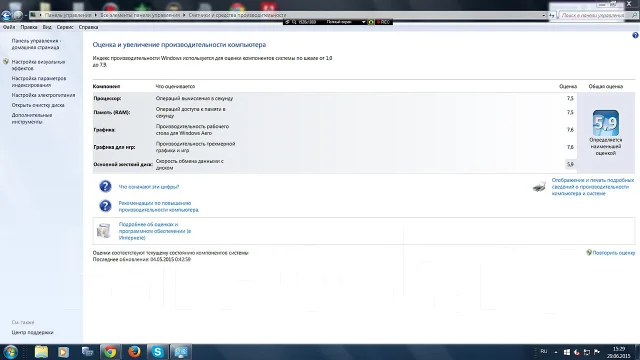
Task: Open Google Chrome from taskbar
Action: [x=110, y=352]
